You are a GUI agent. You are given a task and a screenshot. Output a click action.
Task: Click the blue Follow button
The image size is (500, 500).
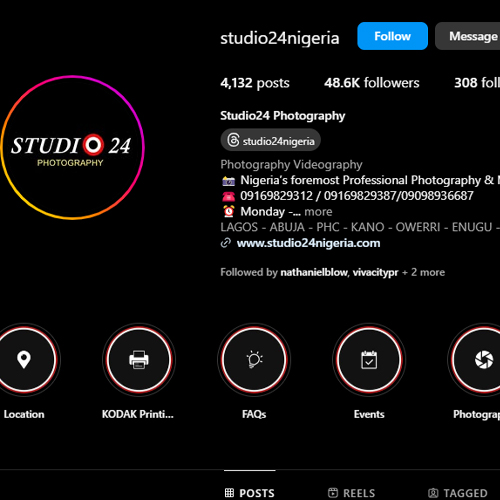392,36
